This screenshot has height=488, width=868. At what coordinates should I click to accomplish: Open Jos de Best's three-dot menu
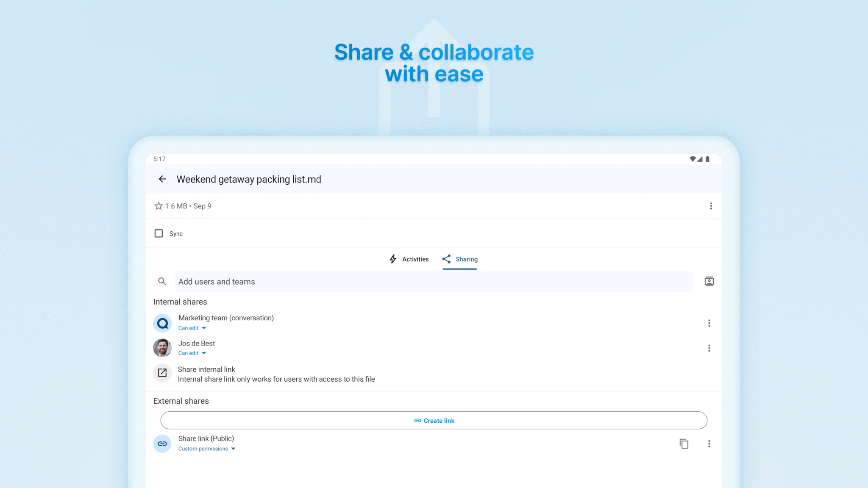[709, 348]
